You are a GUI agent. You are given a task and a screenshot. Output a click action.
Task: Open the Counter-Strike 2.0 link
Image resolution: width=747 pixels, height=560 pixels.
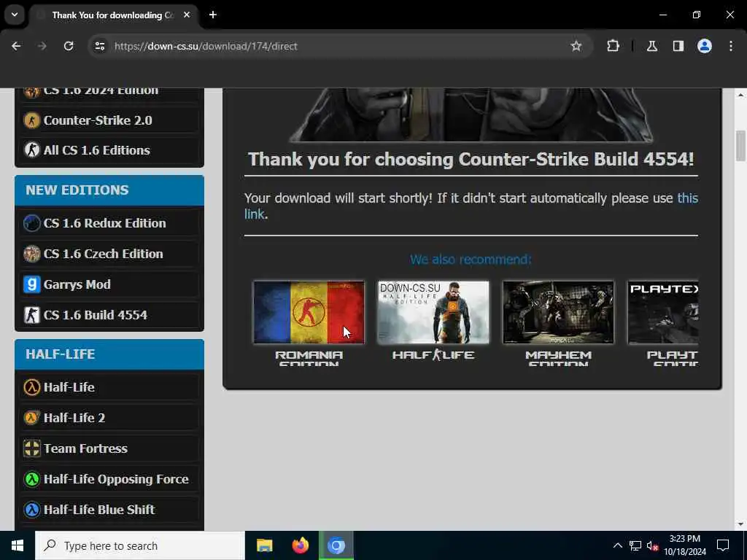click(98, 120)
